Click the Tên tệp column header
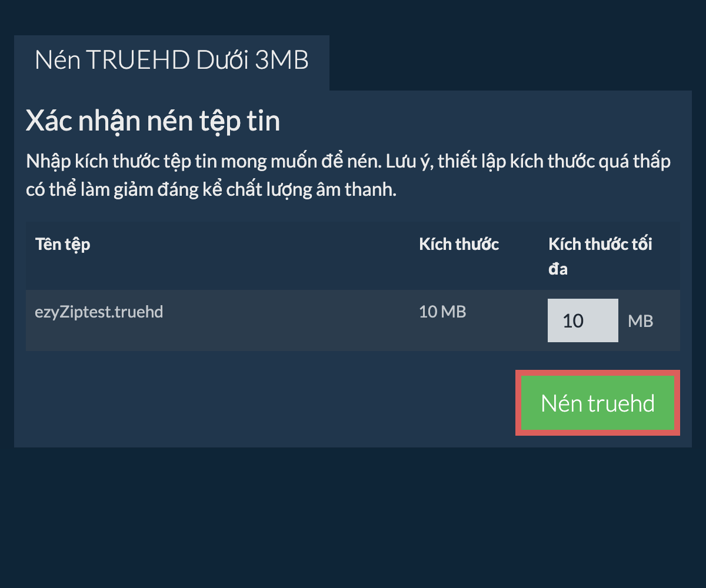Image resolution: width=706 pixels, height=588 pixels. pos(63,245)
